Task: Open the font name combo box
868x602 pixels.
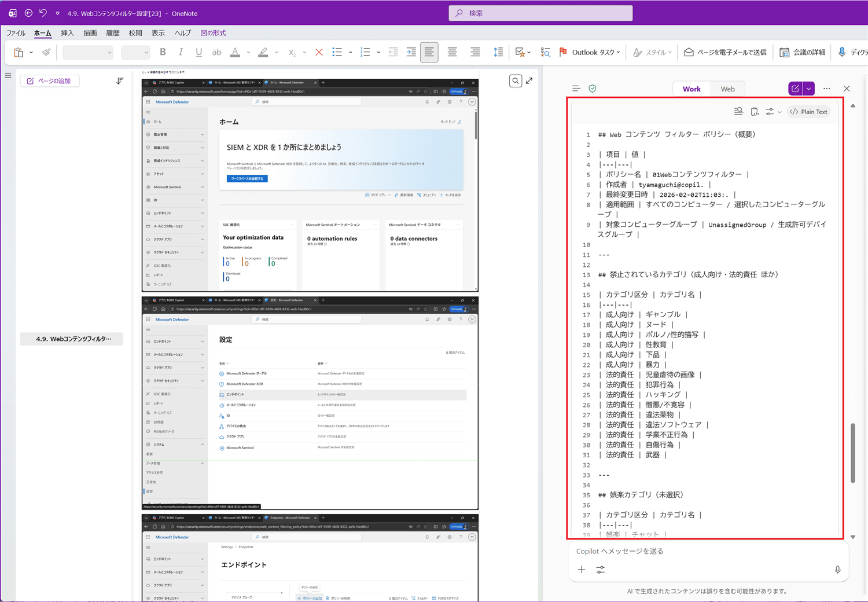Action: pos(88,52)
